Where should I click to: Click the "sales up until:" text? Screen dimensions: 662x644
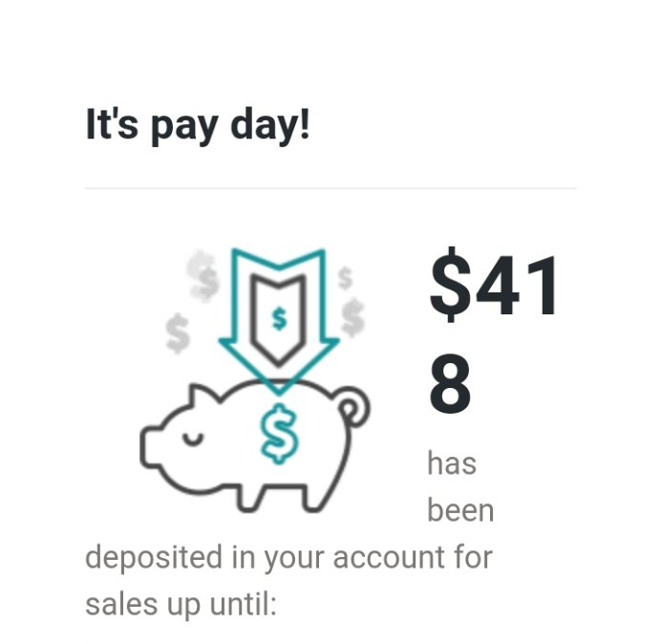(180, 603)
